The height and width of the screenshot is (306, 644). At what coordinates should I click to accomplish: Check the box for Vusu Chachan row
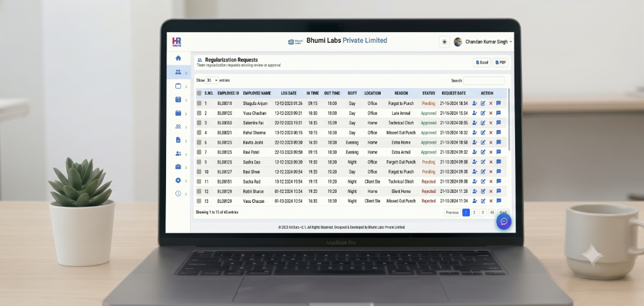click(199, 113)
